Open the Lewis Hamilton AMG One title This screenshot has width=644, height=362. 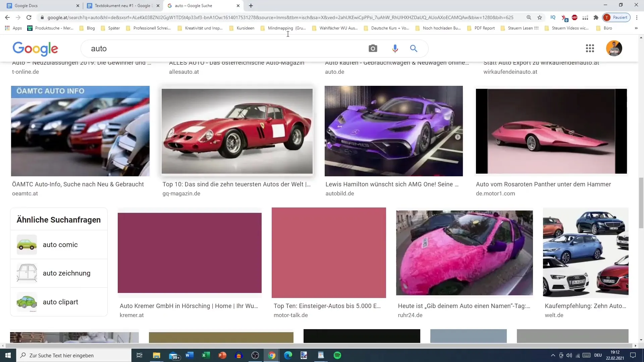pyautogui.click(x=392, y=184)
